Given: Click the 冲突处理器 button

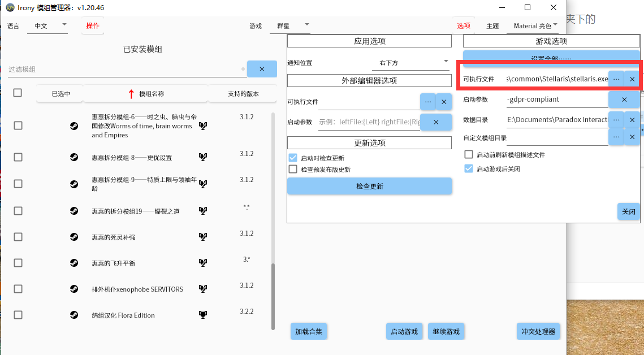Looking at the screenshot, I should (x=538, y=331).
